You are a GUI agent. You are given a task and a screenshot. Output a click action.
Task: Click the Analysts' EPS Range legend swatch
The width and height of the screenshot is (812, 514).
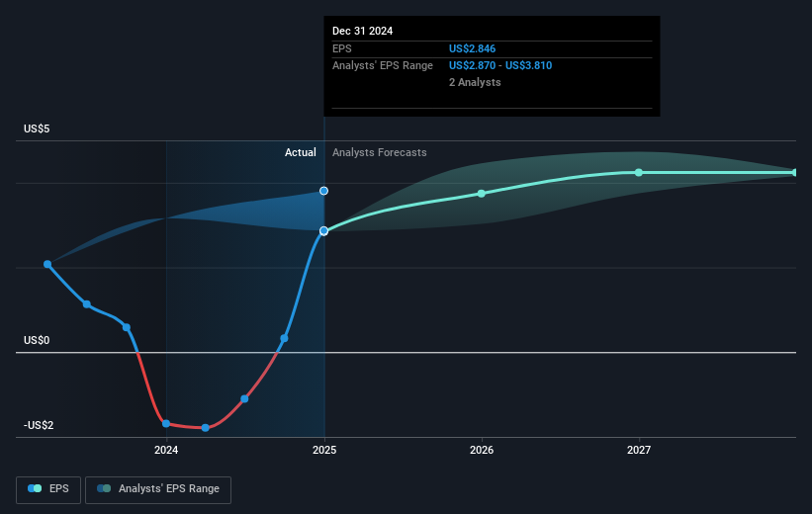[104, 488]
